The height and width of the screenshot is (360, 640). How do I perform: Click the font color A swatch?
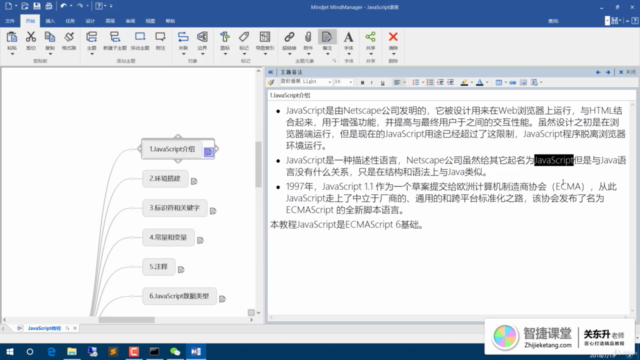480,82
